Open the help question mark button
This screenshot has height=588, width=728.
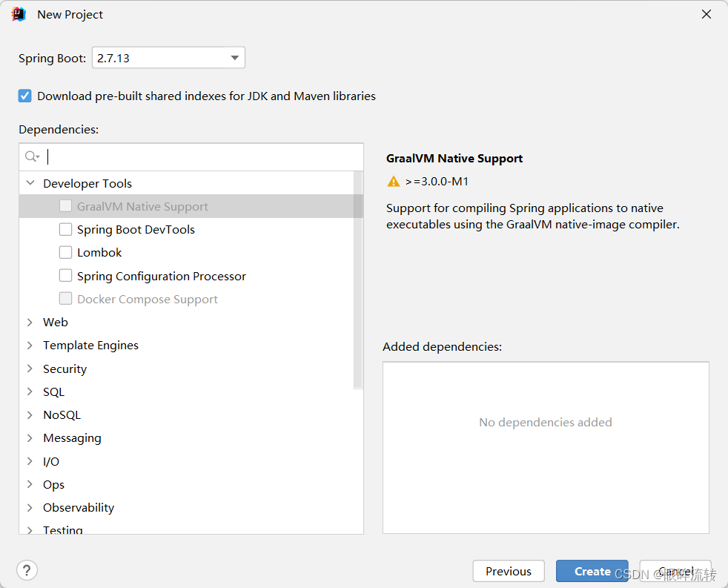point(27,570)
